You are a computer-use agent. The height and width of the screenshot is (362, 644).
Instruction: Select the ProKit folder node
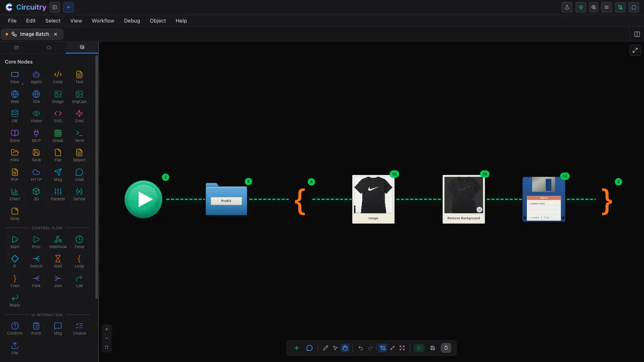[226, 199]
